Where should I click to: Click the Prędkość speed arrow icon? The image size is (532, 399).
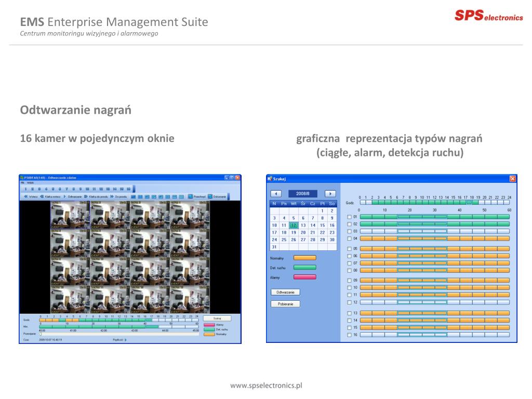pos(126,340)
